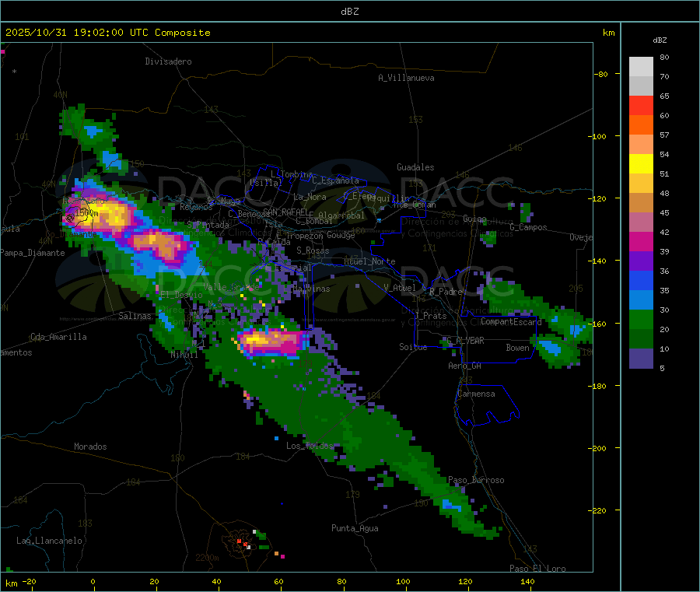Select the purple legend swatch between 39 and 36
Viewport: 700px width, 592px height.
click(641, 261)
